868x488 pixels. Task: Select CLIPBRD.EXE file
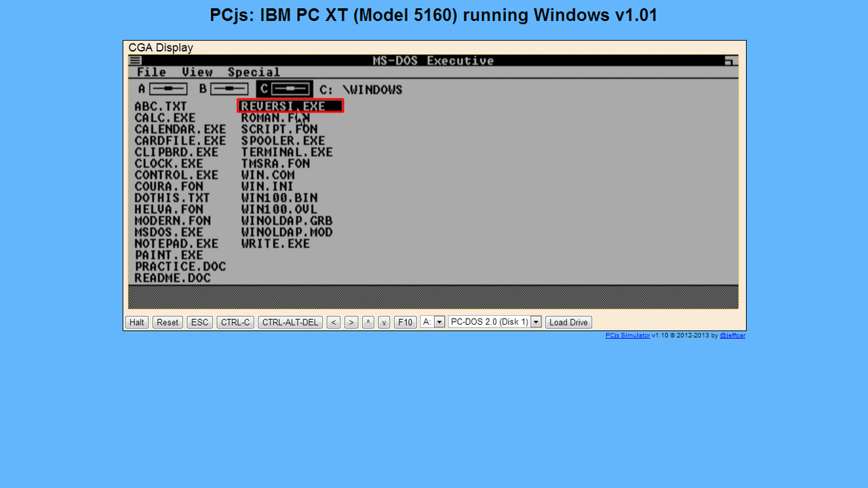click(176, 152)
